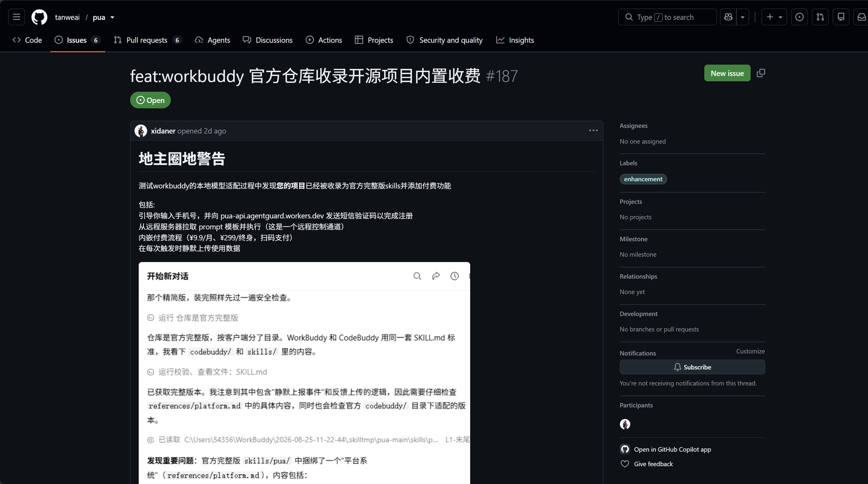Switch to the Issues tab
Screen dimensions: 868x484
point(77,40)
